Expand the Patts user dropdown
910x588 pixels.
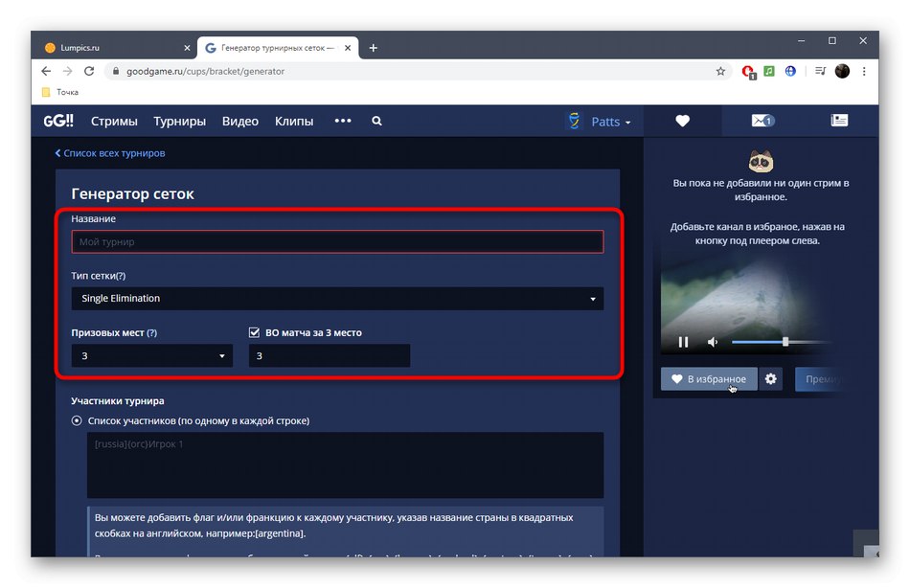click(611, 122)
